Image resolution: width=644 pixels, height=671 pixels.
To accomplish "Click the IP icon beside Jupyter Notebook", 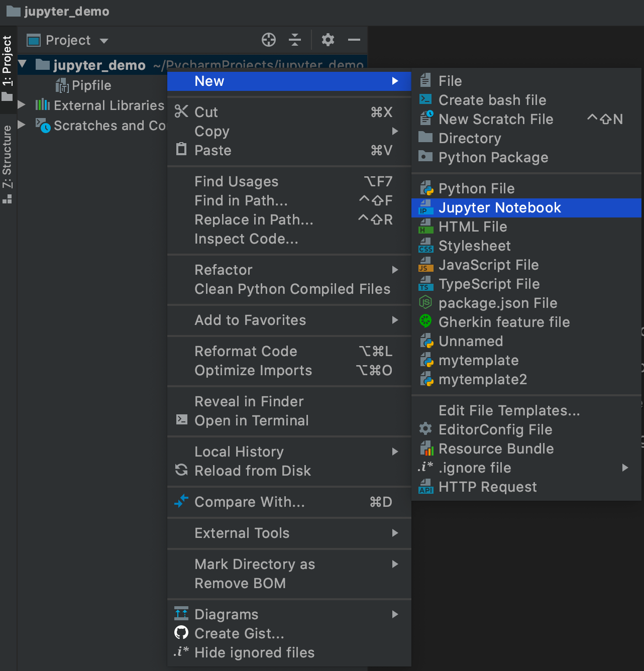I will pos(425,207).
